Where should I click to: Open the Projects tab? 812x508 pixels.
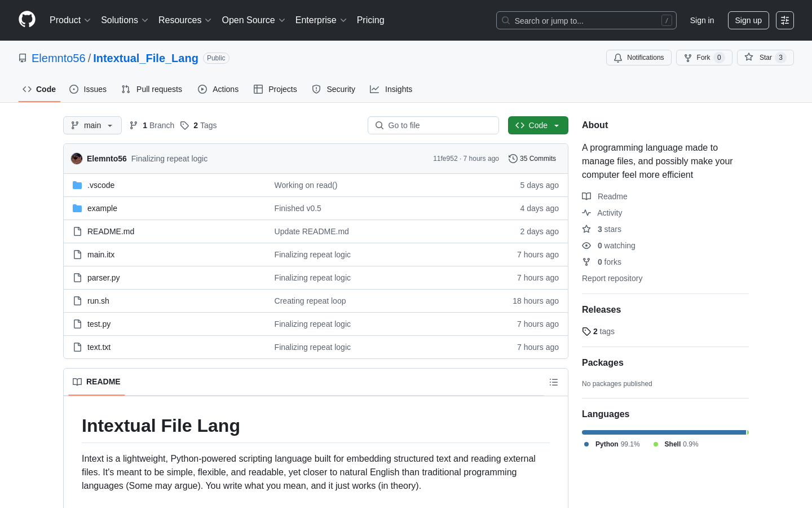[x=275, y=89]
